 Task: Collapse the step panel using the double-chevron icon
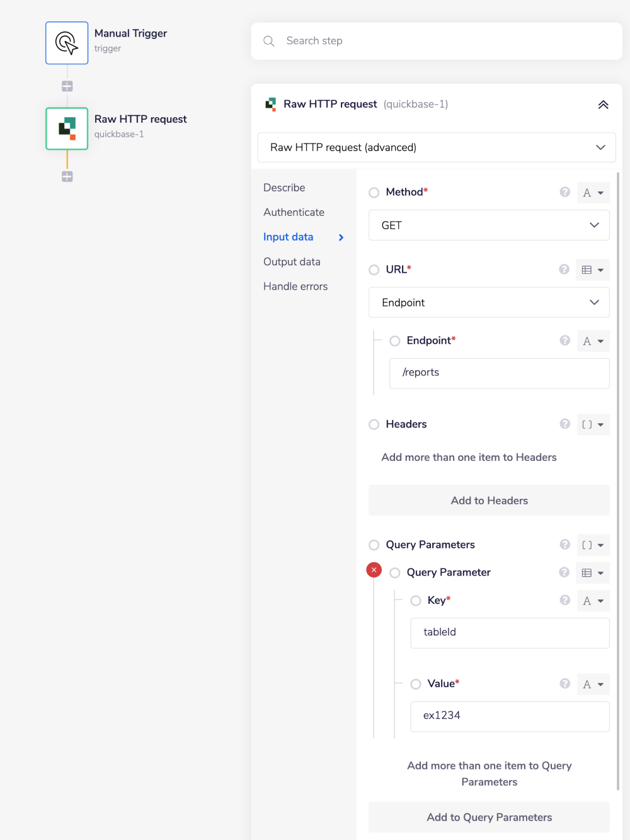click(x=603, y=104)
